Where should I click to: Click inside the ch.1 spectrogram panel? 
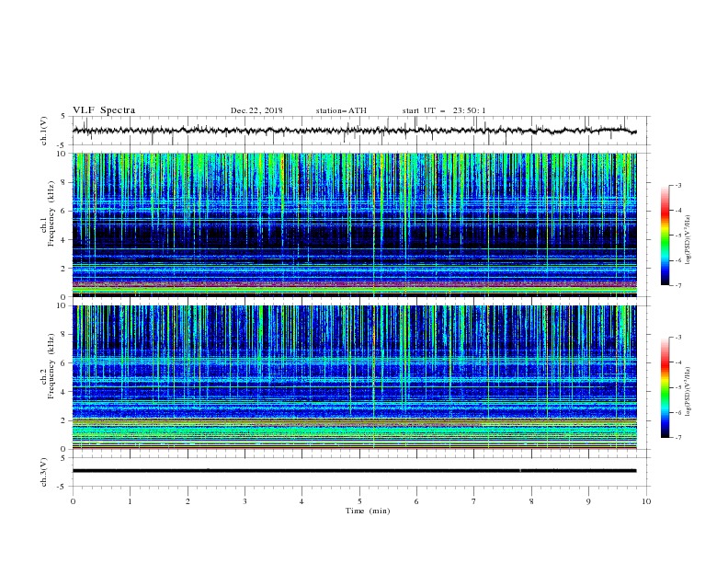tap(355, 224)
